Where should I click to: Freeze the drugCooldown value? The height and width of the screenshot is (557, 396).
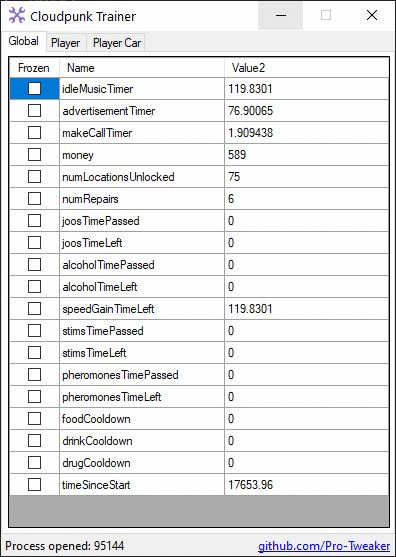(34, 463)
